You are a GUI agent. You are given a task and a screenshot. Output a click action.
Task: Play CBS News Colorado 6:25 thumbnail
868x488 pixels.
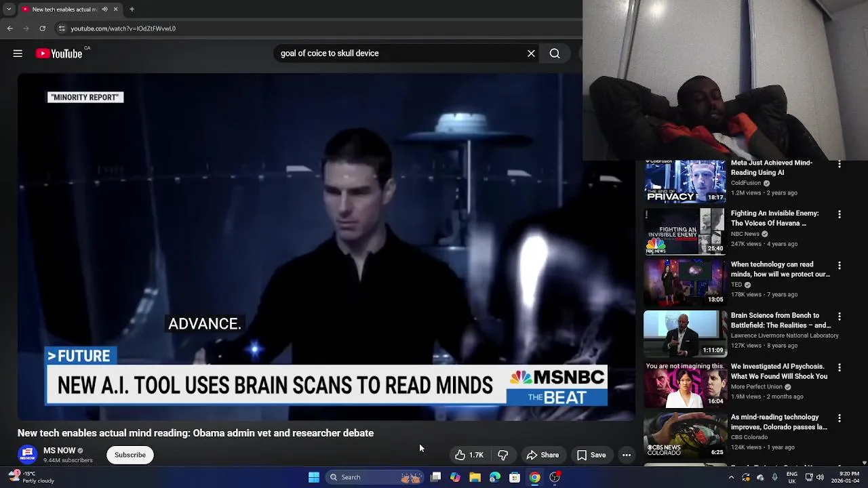point(685,435)
